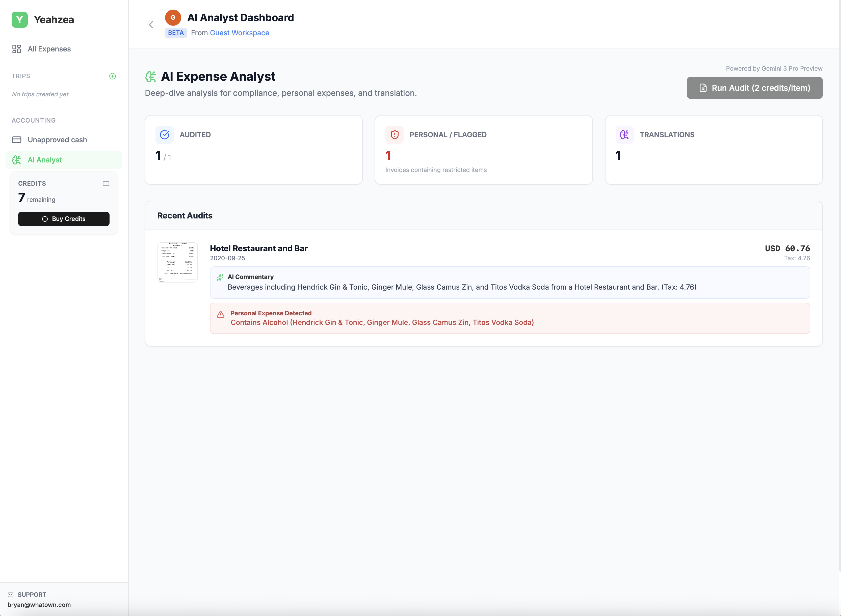Add a new trip with the plus button
The height and width of the screenshot is (616, 841).
(112, 76)
